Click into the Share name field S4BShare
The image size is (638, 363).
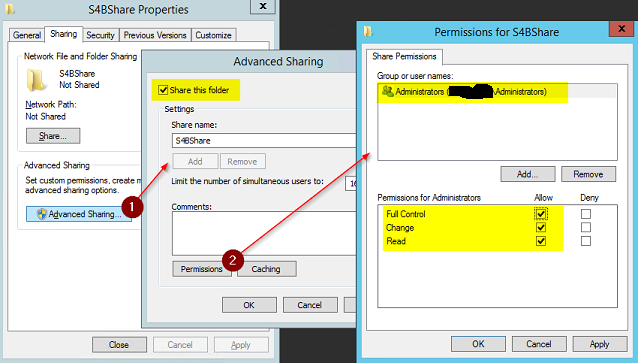(x=264, y=140)
